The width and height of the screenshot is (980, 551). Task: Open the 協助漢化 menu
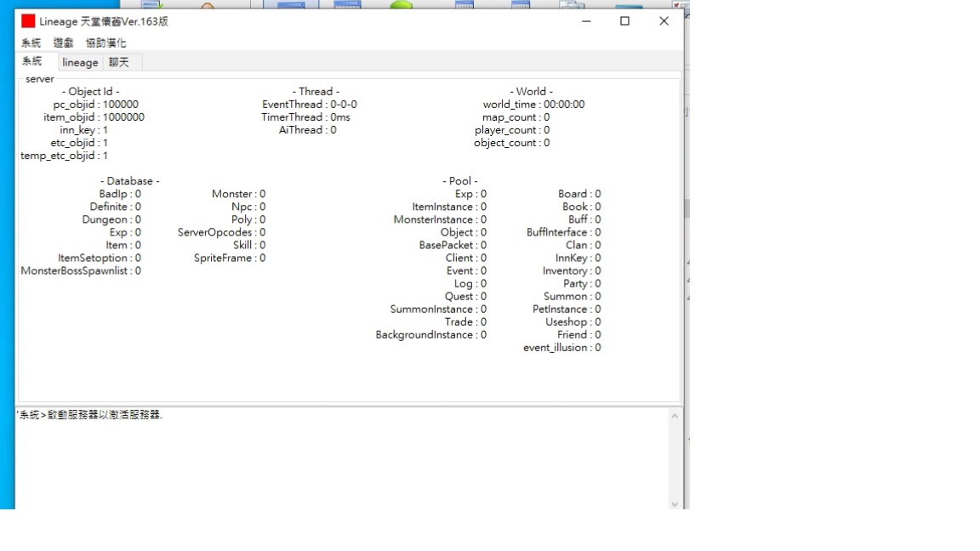click(105, 43)
